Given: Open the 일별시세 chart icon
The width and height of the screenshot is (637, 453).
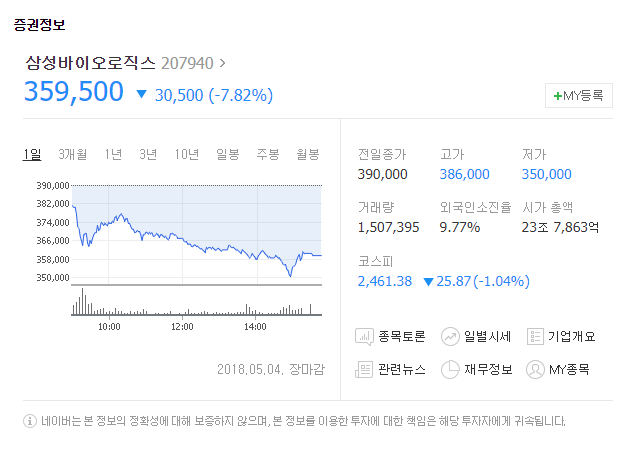Looking at the screenshot, I should (450, 337).
